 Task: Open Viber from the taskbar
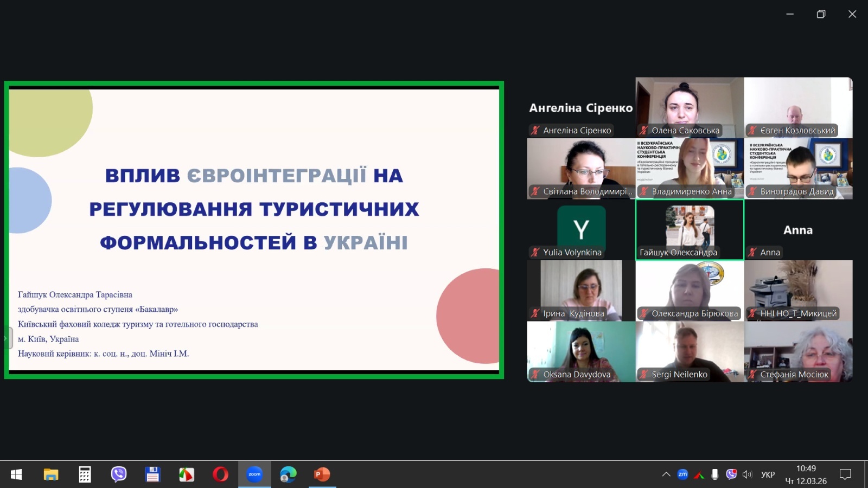[119, 474]
